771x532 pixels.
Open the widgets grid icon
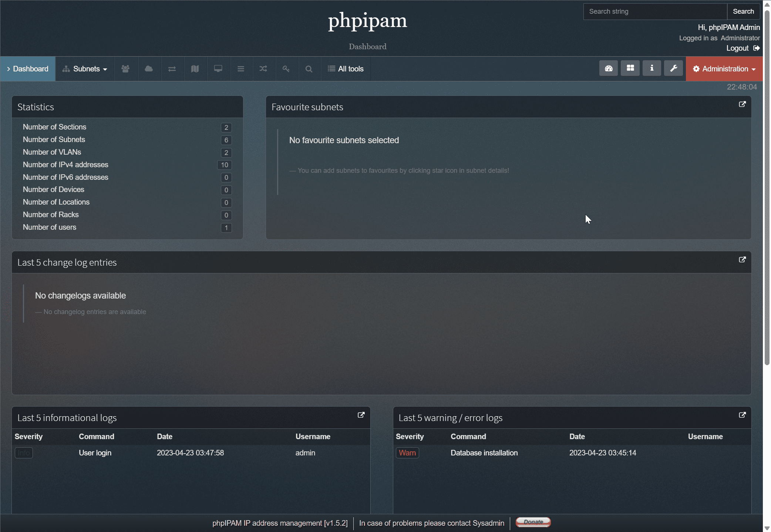point(630,68)
